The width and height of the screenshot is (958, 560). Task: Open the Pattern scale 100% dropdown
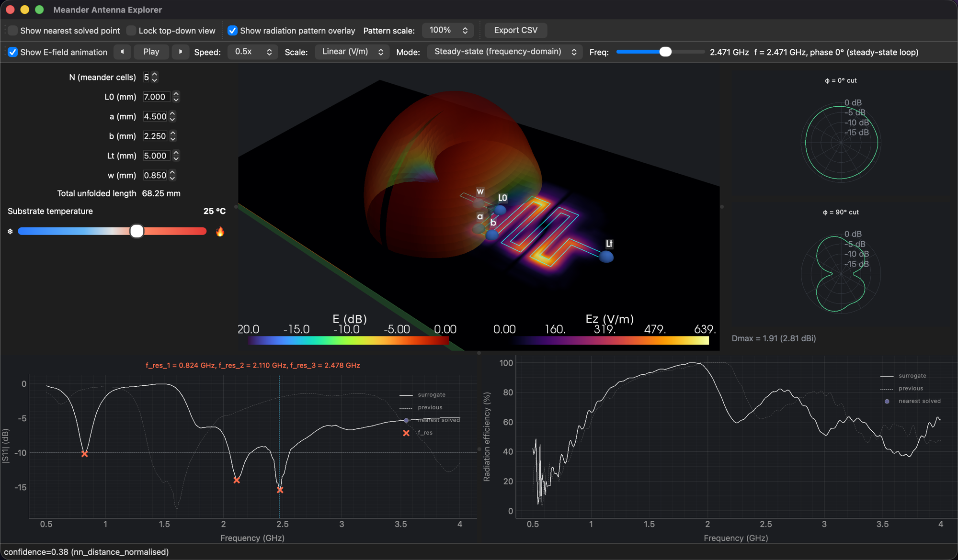pyautogui.click(x=448, y=30)
